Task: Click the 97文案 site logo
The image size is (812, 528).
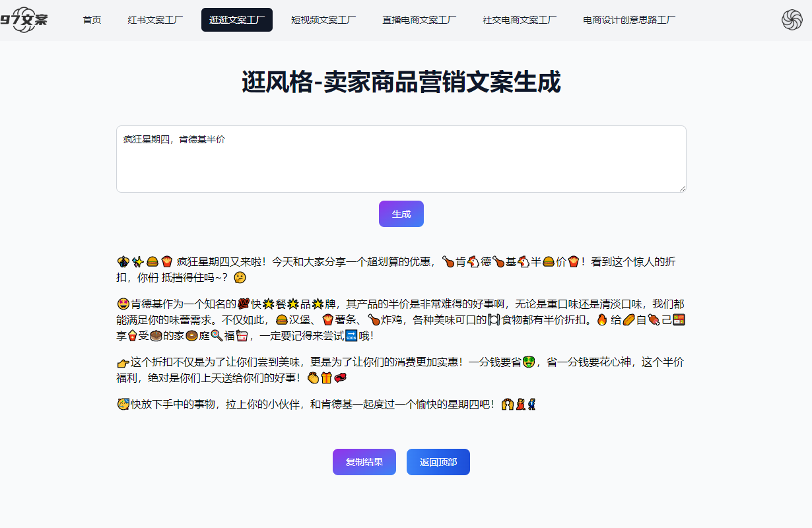Action: point(26,20)
